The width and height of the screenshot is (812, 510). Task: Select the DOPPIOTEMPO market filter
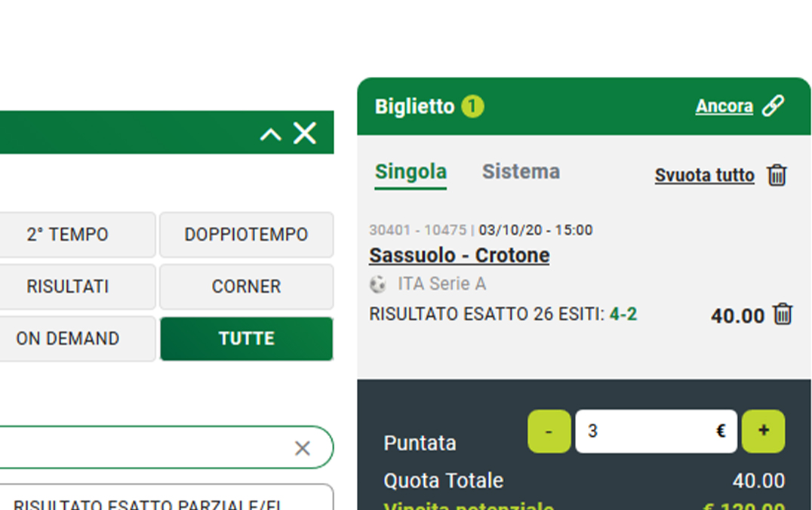click(246, 235)
